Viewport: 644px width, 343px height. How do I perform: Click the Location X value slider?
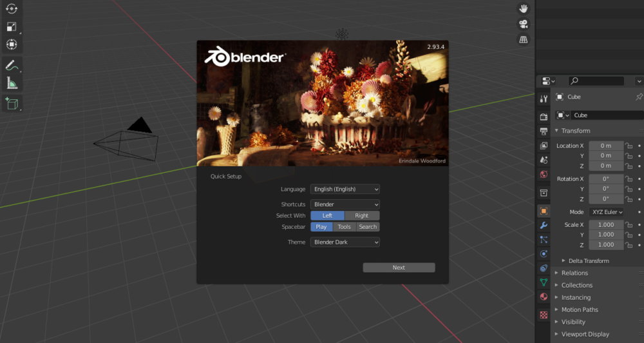606,146
